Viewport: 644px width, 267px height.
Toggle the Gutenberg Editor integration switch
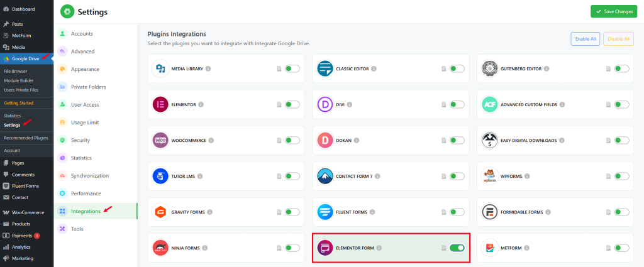pos(622,69)
